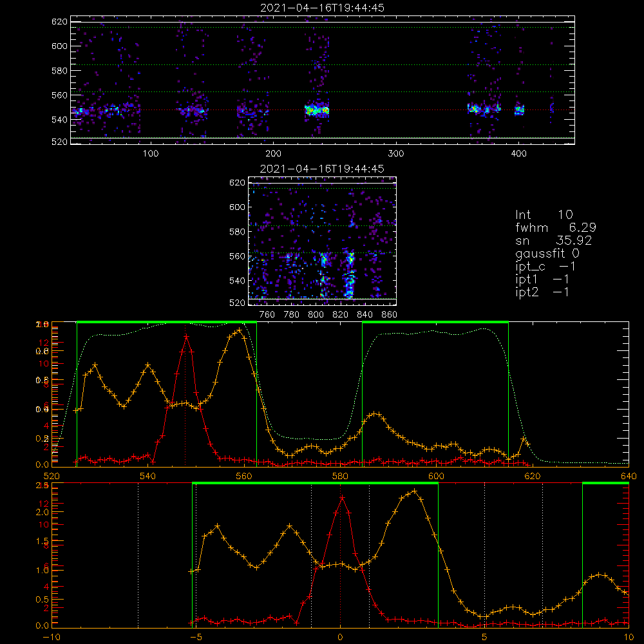This screenshot has width=644, height=644.
Task: Click the tallest orange curve peak in third plot
Action: click(x=239, y=330)
